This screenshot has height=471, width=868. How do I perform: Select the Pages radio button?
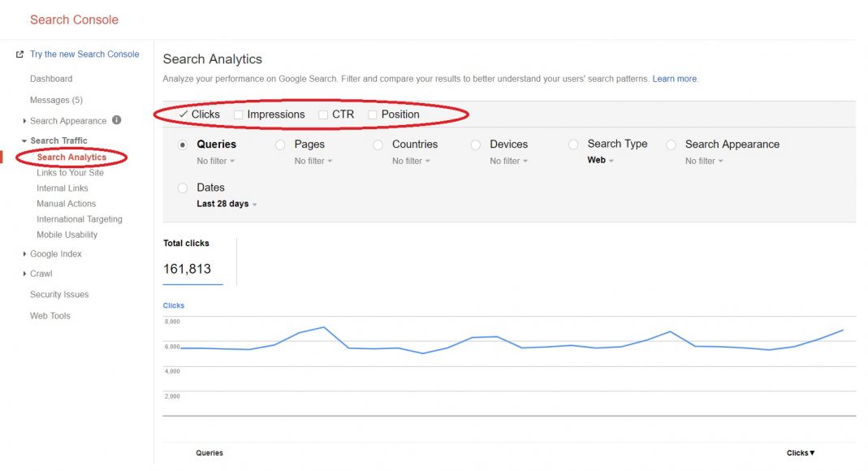click(x=280, y=145)
